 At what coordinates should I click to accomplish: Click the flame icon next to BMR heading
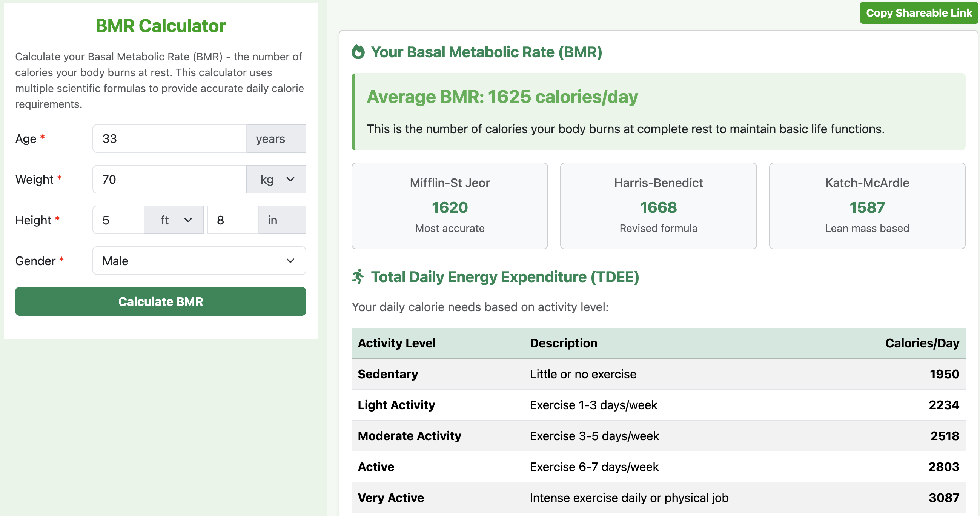pos(359,52)
